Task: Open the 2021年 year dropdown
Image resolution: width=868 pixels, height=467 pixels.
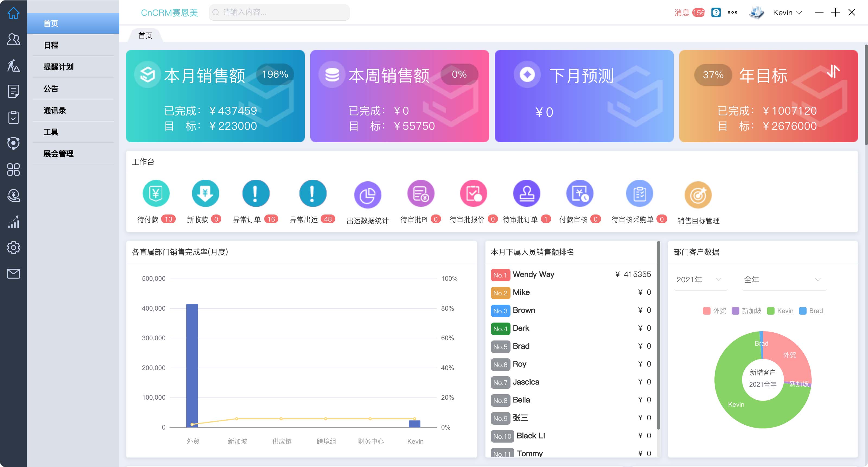Action: (x=700, y=279)
